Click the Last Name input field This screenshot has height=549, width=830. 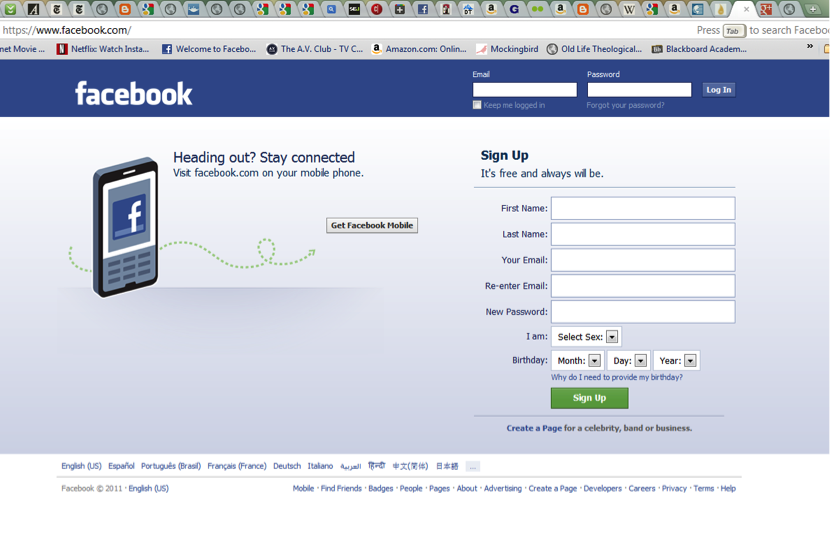[643, 234]
